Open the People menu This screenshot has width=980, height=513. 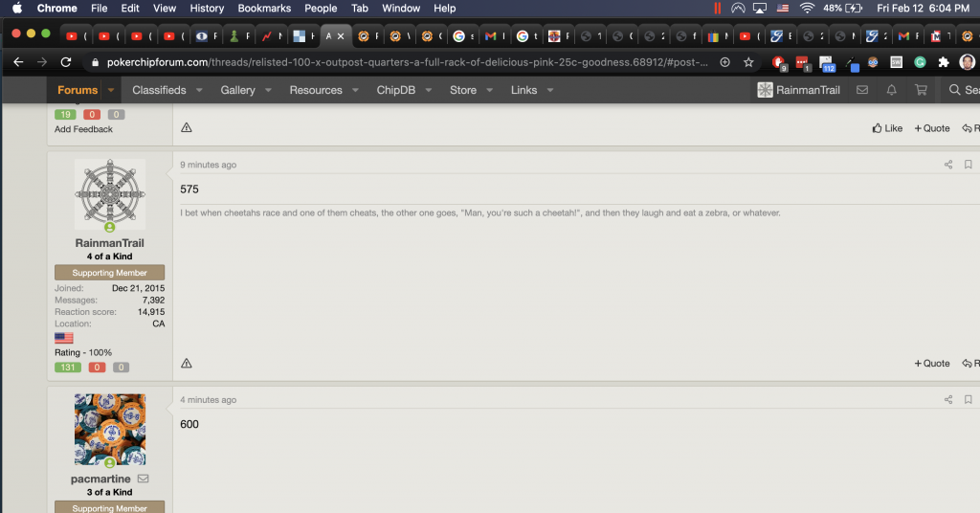pyautogui.click(x=321, y=8)
